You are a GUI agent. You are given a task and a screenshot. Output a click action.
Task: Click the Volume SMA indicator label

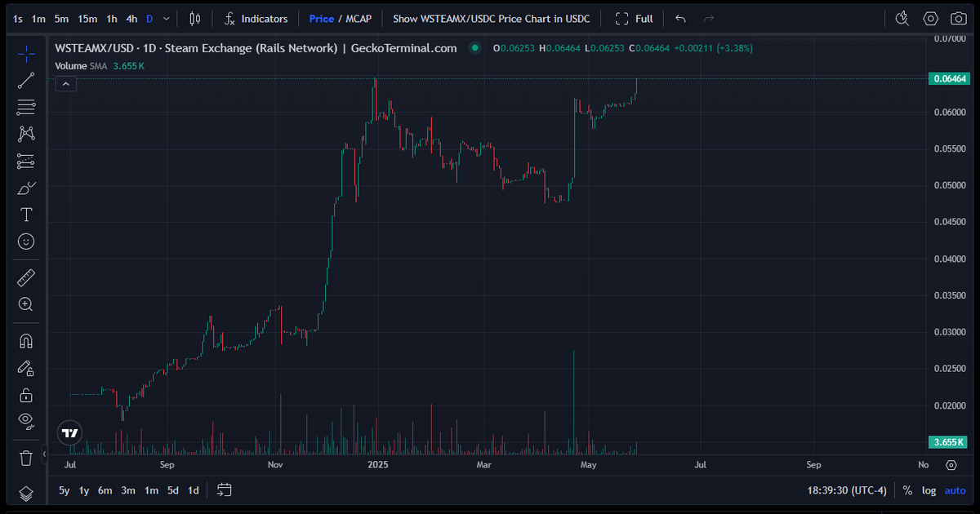82,66
